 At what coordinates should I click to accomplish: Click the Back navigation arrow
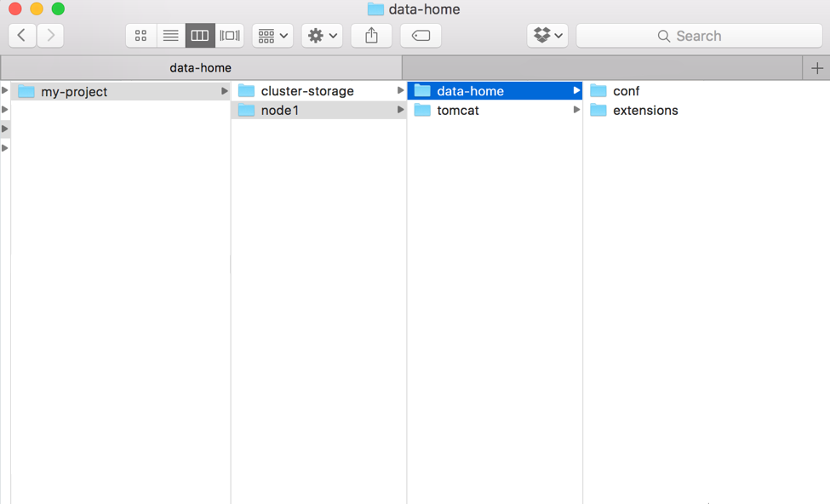[x=21, y=35]
